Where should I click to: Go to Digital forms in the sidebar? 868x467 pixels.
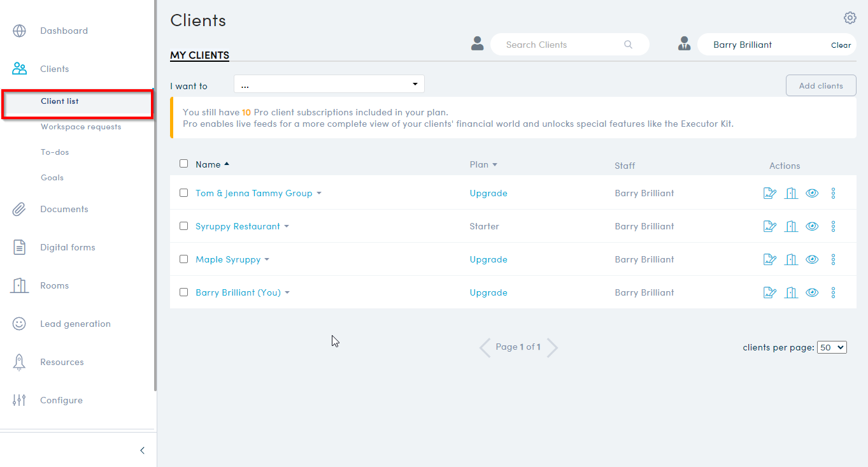pyautogui.click(x=68, y=247)
